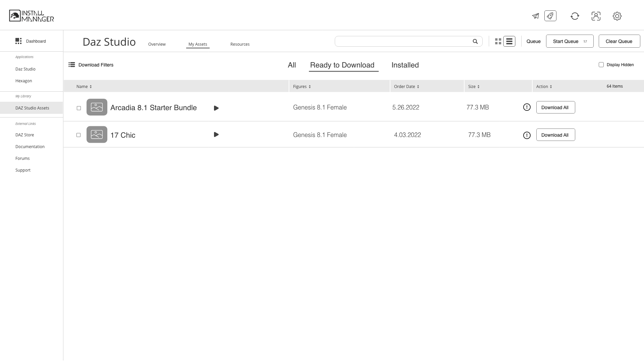Image resolution: width=644 pixels, height=362 pixels.
Task: Switch to list view
Action: [509, 41]
